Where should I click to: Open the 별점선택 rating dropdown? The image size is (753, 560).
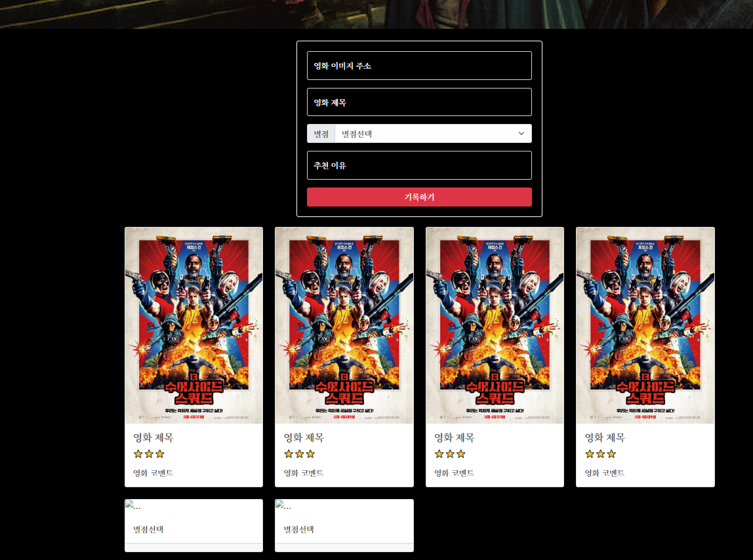433,134
